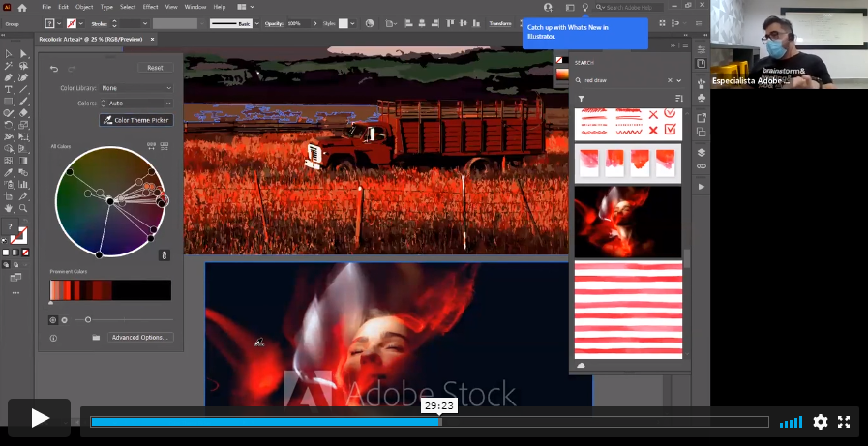Open the Object menu

click(x=84, y=7)
